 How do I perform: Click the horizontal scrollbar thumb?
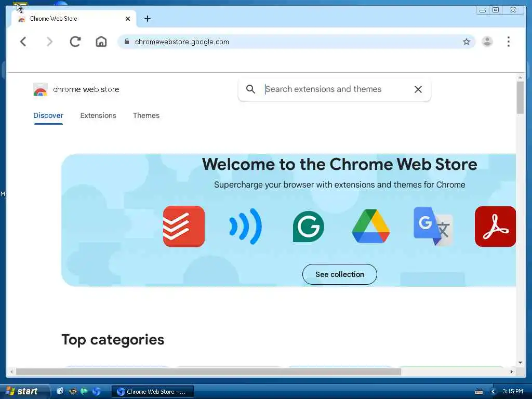tap(208, 371)
